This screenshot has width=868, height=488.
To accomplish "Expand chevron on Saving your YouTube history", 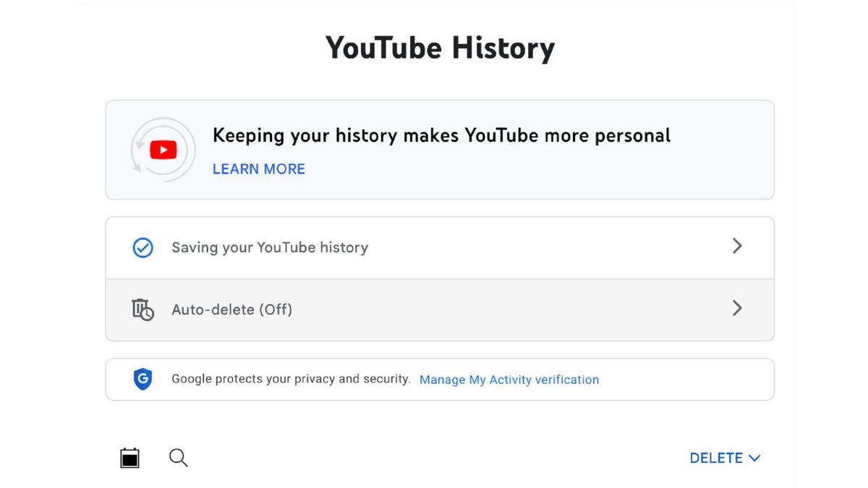I will pyautogui.click(x=737, y=247).
